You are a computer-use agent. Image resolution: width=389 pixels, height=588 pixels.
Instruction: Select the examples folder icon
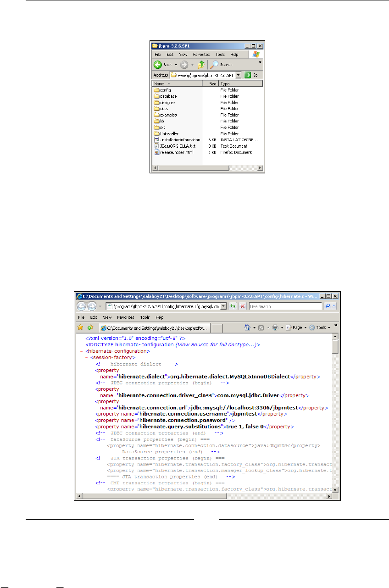(156, 115)
